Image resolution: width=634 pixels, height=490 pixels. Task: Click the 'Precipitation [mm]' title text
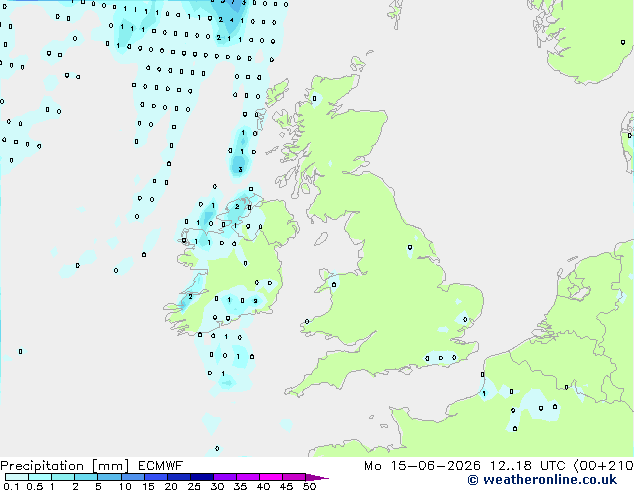(64, 466)
